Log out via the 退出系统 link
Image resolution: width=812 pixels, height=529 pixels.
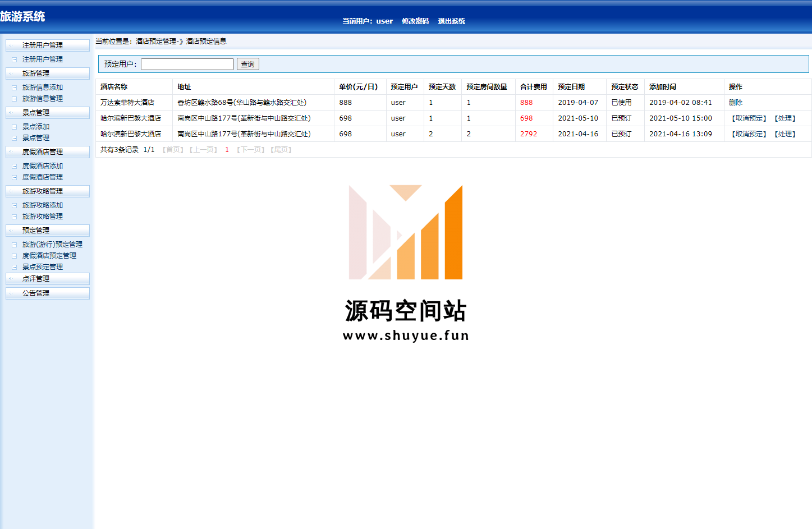(x=452, y=21)
